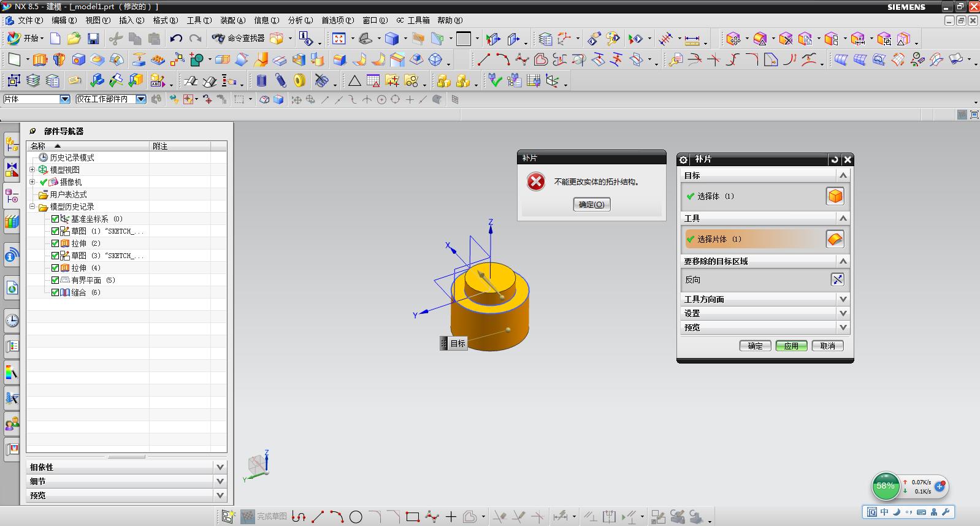Collapse the 目标 section in 补片 dialog

click(x=843, y=175)
